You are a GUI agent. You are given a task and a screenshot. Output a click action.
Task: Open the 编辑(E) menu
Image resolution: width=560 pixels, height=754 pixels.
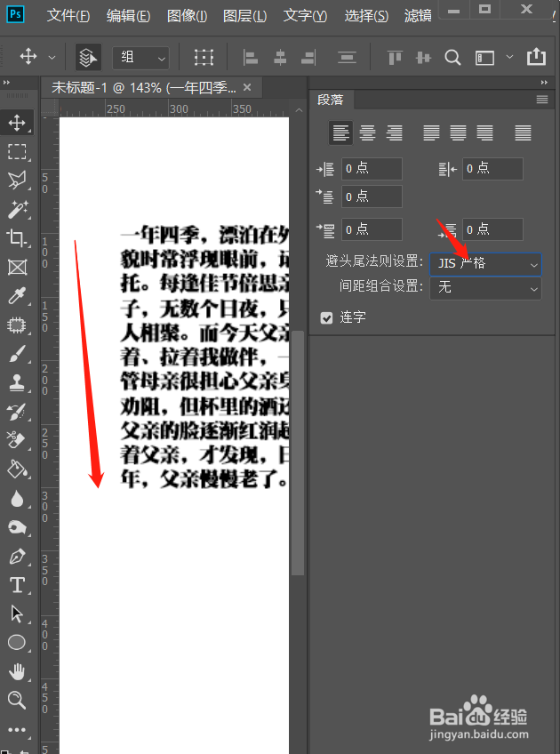pos(128,16)
